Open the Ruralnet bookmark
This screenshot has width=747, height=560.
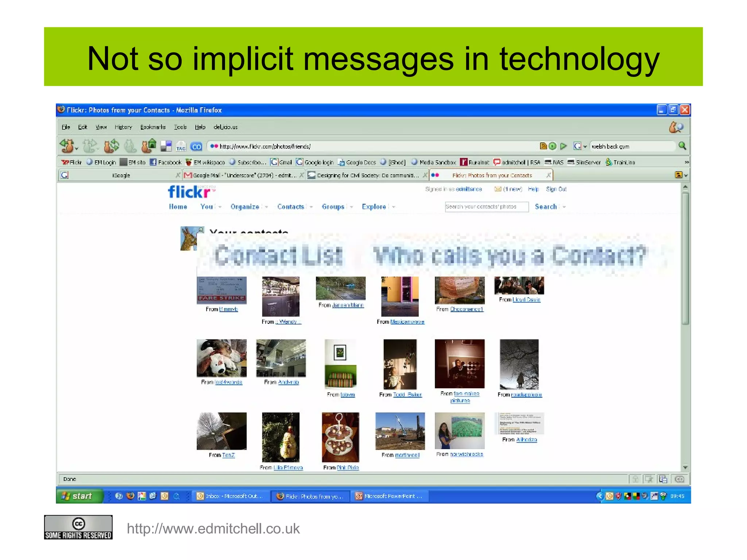coord(475,162)
